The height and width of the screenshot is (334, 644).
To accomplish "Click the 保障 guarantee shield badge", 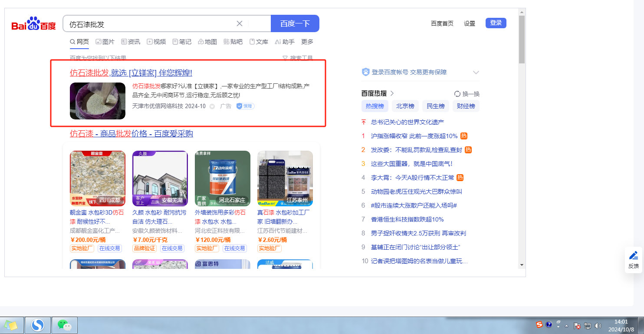I will pyautogui.click(x=245, y=106).
